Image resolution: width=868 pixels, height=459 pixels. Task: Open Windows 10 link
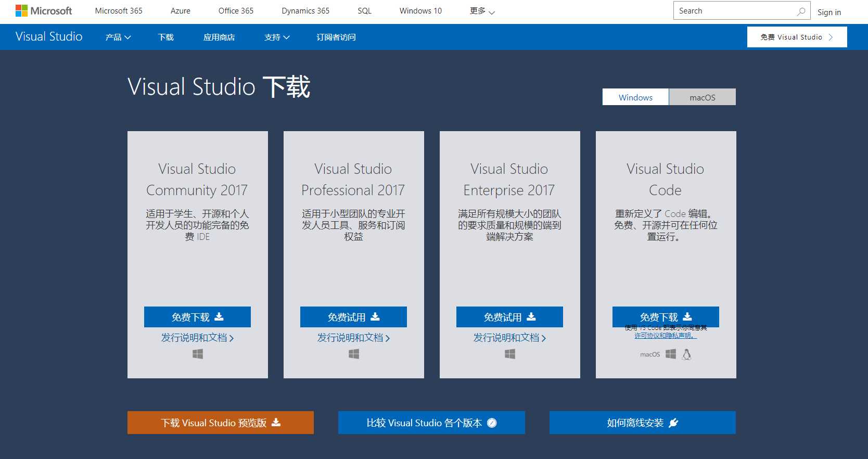(x=420, y=11)
